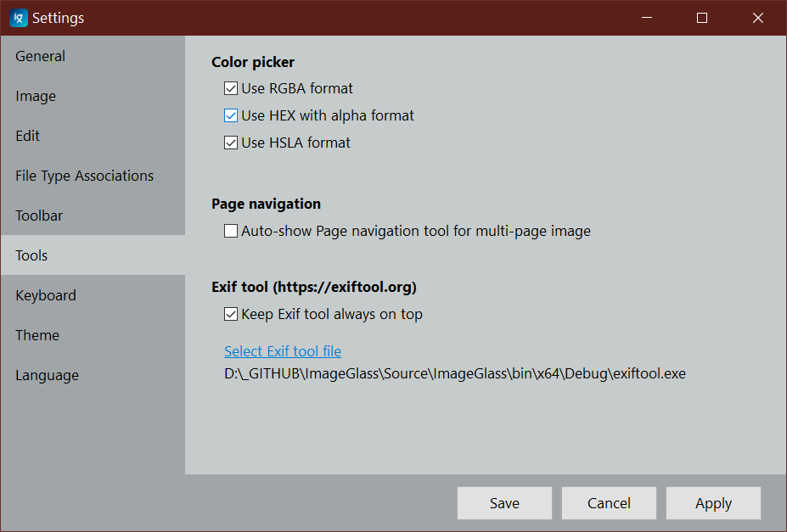This screenshot has width=787, height=532.
Task: Switch to Theme settings
Action: pyautogui.click(x=37, y=335)
